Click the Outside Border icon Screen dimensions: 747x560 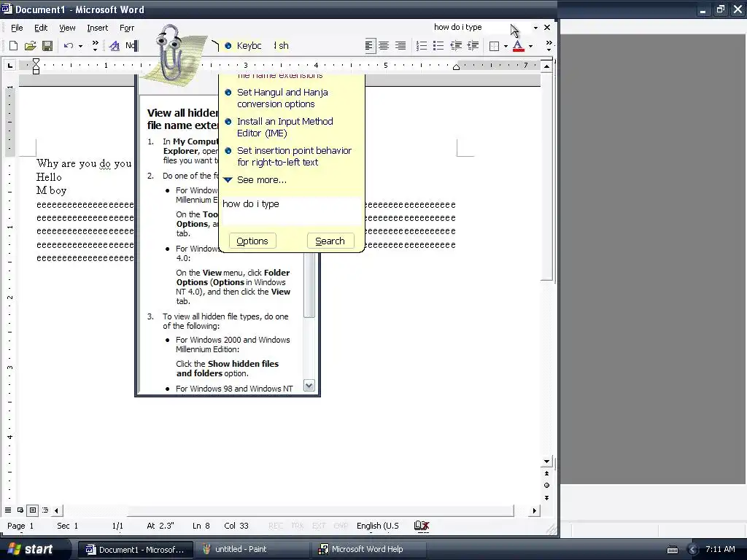click(x=494, y=46)
